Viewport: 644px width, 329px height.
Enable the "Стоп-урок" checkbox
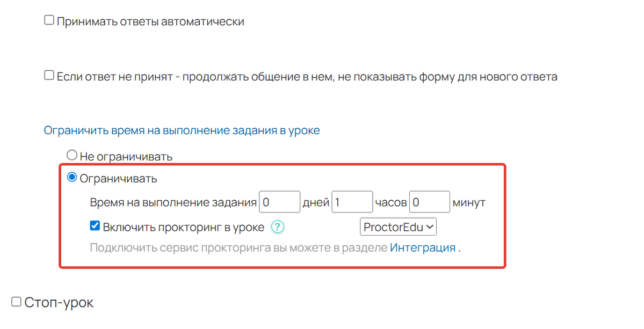[x=17, y=302]
